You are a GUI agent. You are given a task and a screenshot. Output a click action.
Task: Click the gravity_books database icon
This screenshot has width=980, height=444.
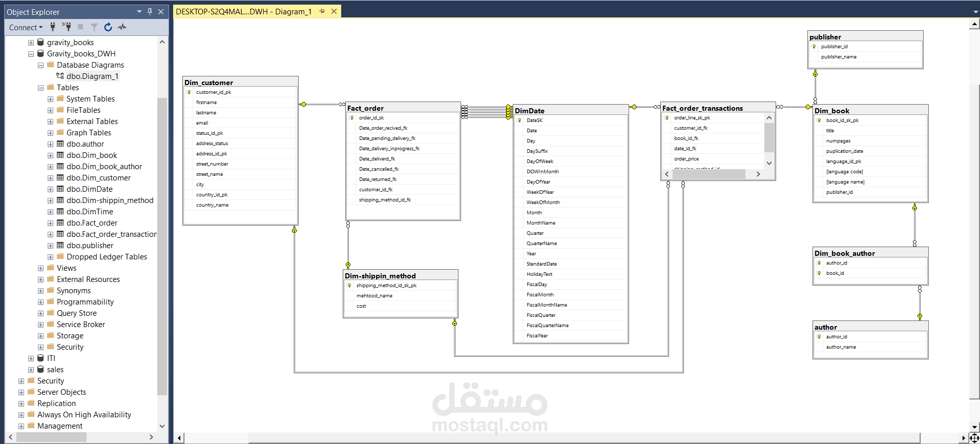pos(40,42)
